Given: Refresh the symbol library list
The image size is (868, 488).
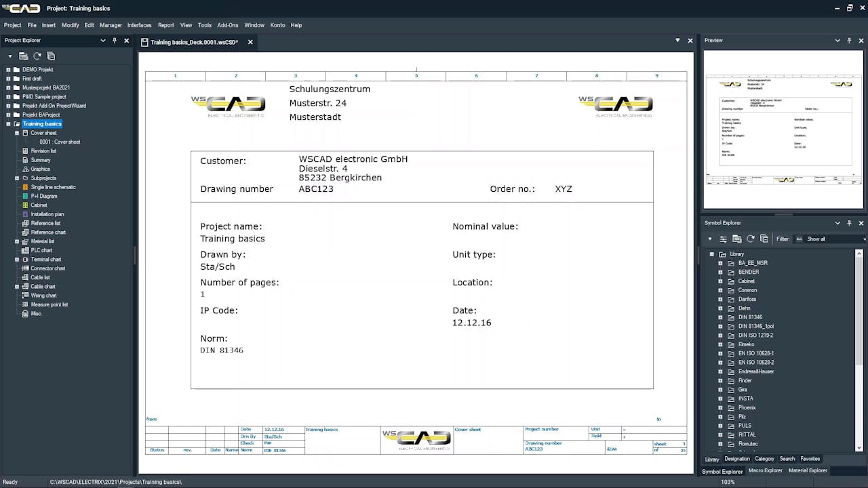Looking at the screenshot, I should (751, 239).
